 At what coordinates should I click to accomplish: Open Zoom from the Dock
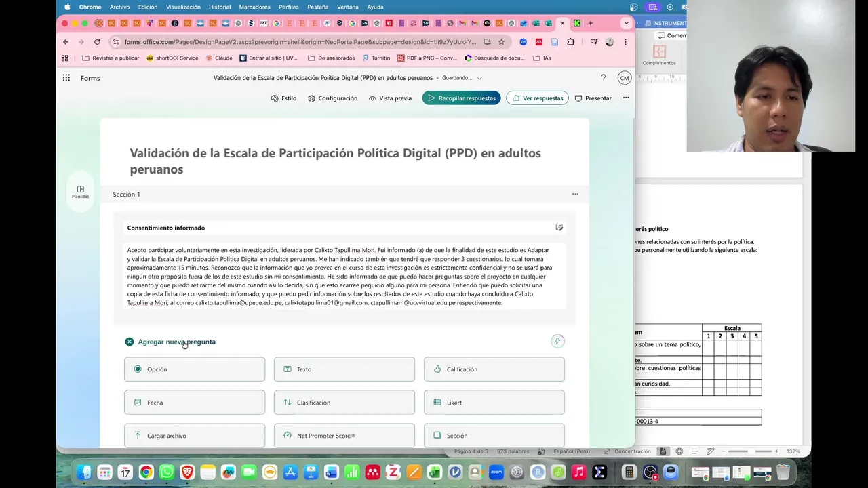496,472
